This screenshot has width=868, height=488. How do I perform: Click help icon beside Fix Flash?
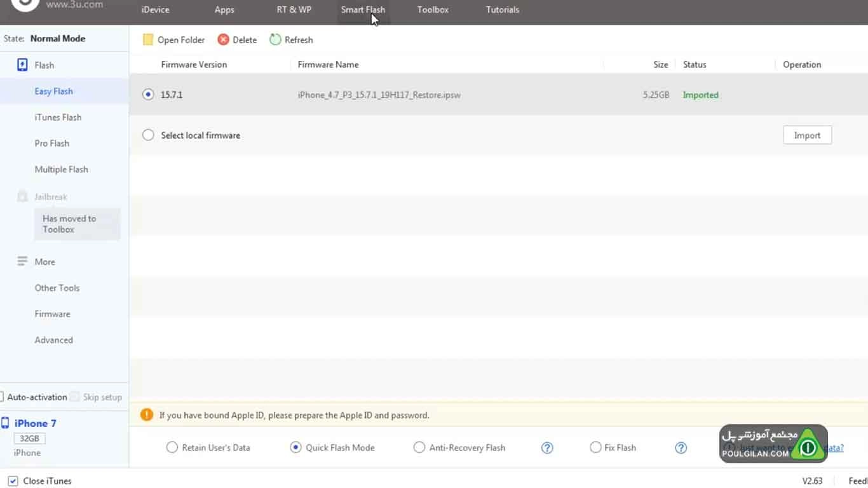point(681,447)
